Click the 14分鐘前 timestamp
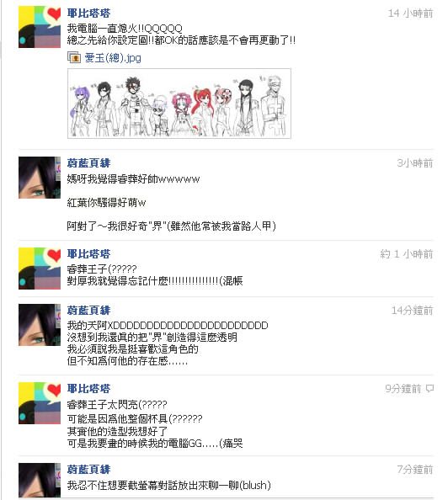The image size is (448, 500). pyautogui.click(x=413, y=311)
